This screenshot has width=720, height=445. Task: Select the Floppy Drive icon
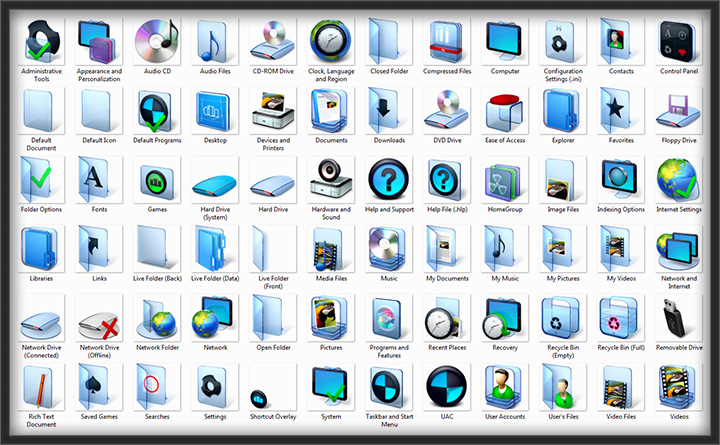pos(678,111)
